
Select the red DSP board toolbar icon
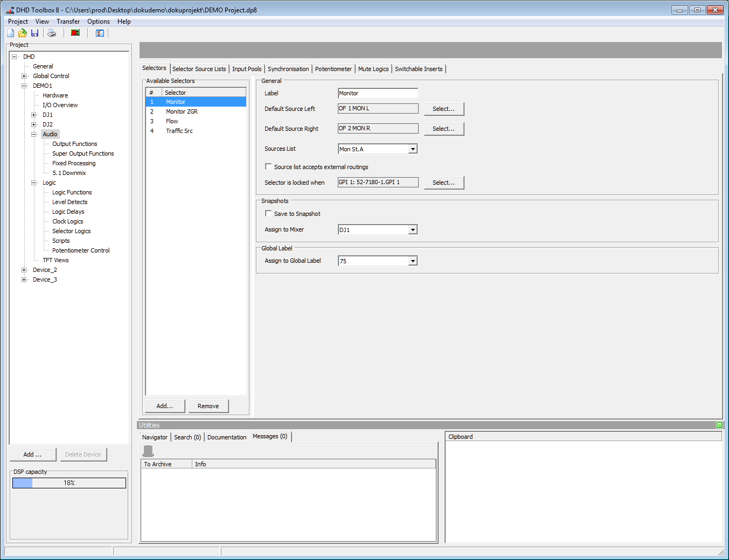[75, 33]
